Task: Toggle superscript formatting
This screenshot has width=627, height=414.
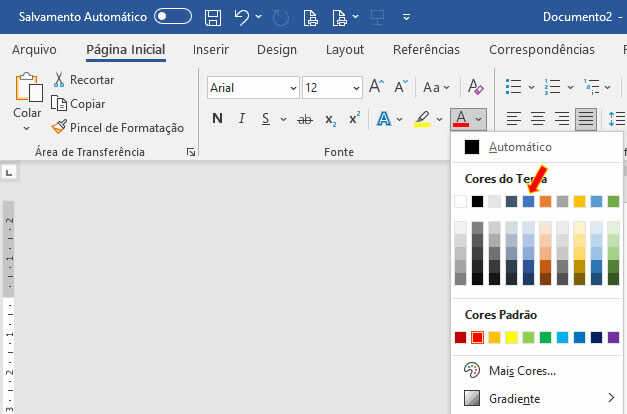Action: (354, 118)
